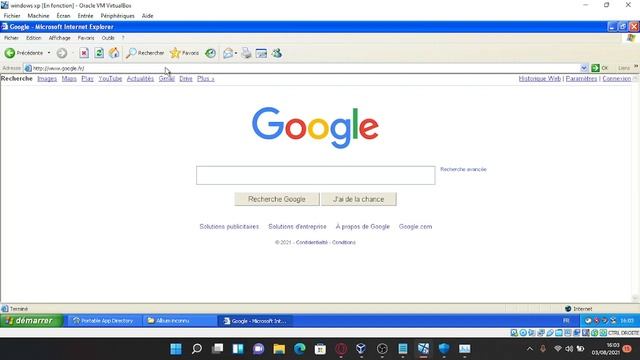The image size is (640, 360).
Task: Click the green OK go button
Action: 600,68
